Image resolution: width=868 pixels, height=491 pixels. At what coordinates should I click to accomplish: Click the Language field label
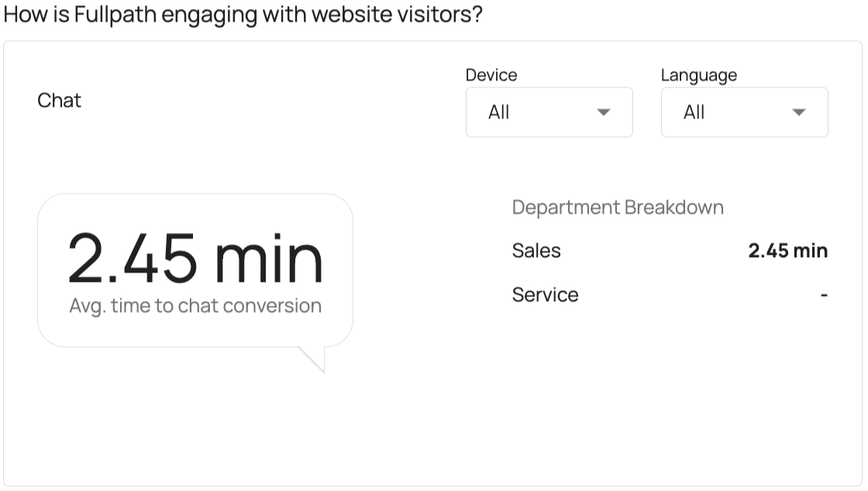pos(698,75)
